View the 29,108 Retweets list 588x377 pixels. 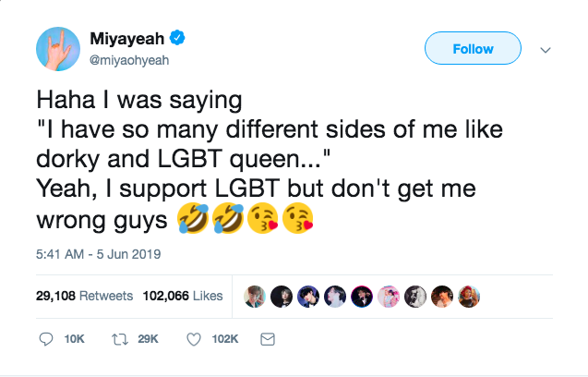coord(84,296)
